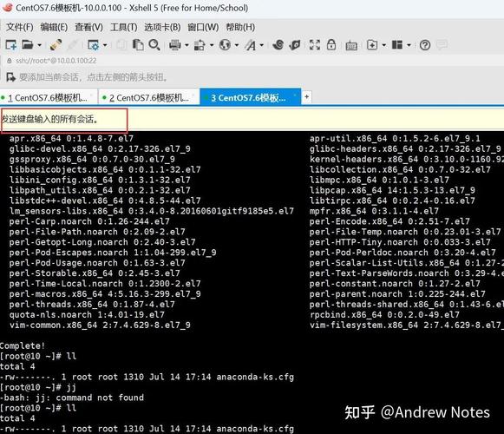The width and height of the screenshot is (504, 434).
Task: Open the 窗口(W) menu
Action: (x=203, y=28)
